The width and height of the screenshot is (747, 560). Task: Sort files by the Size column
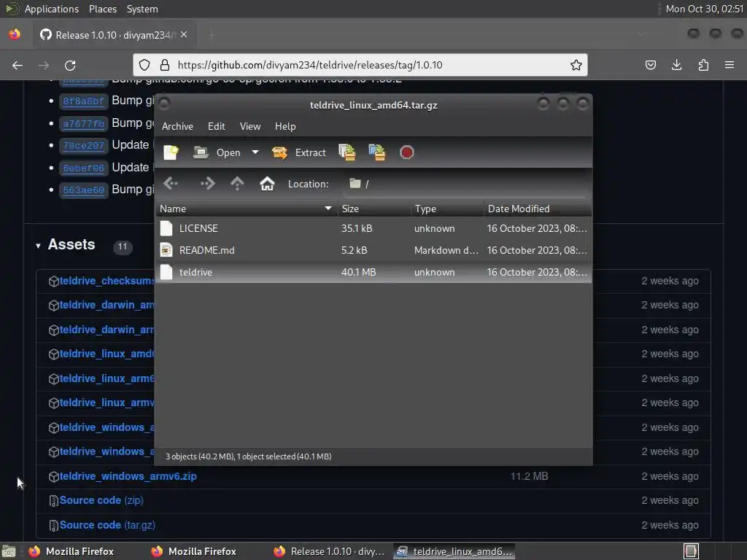(374, 209)
